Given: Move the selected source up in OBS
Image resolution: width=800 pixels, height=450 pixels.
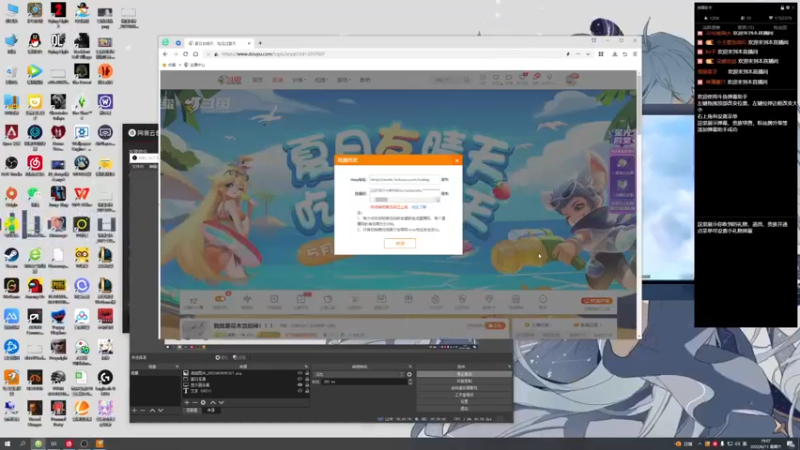Looking at the screenshot, I should click(213, 403).
